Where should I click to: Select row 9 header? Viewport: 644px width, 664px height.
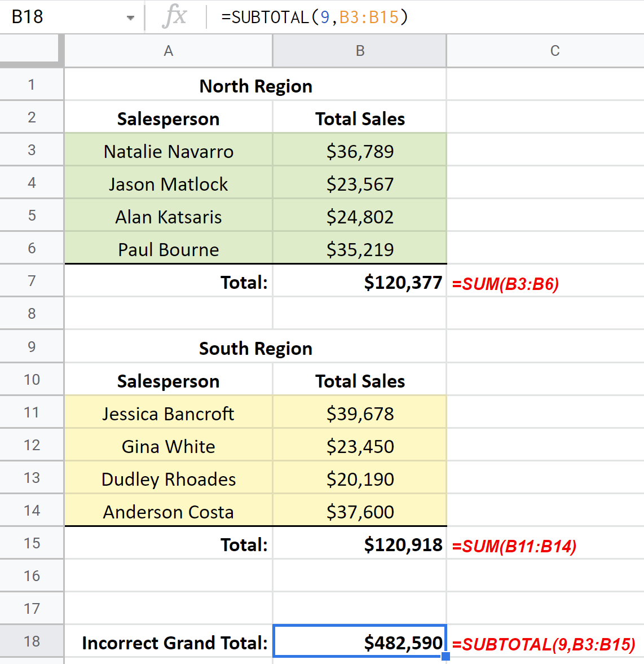32,347
